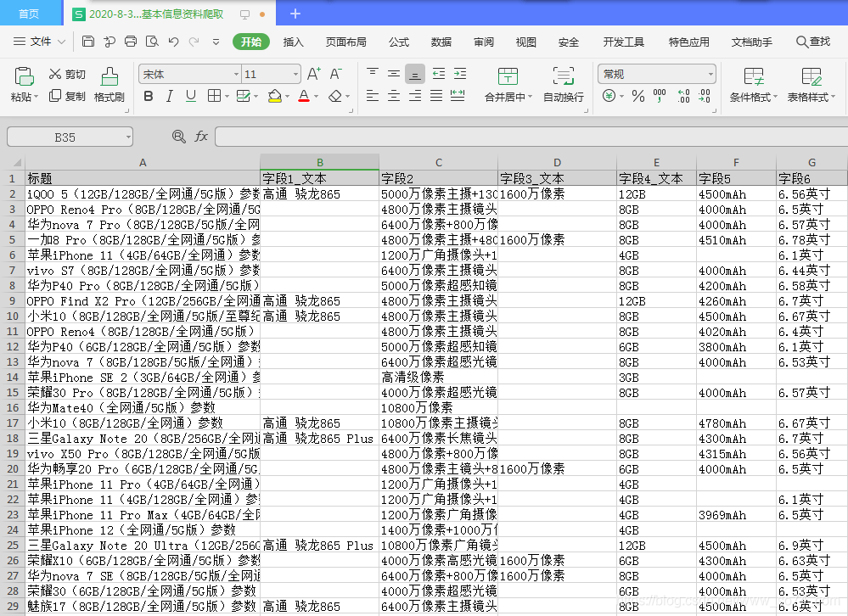Open Conditional Formatting (条件格式)

[x=754, y=85]
